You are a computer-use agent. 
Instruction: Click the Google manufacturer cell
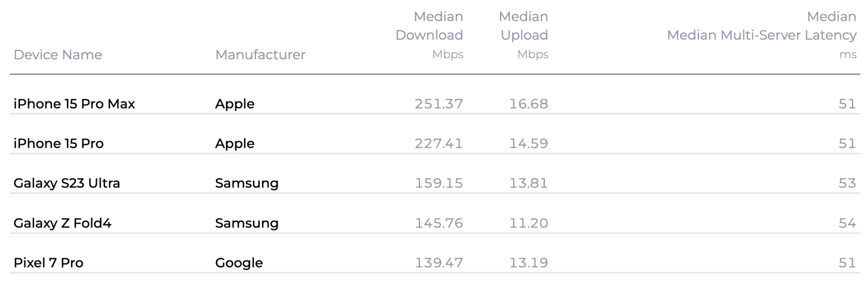(239, 263)
